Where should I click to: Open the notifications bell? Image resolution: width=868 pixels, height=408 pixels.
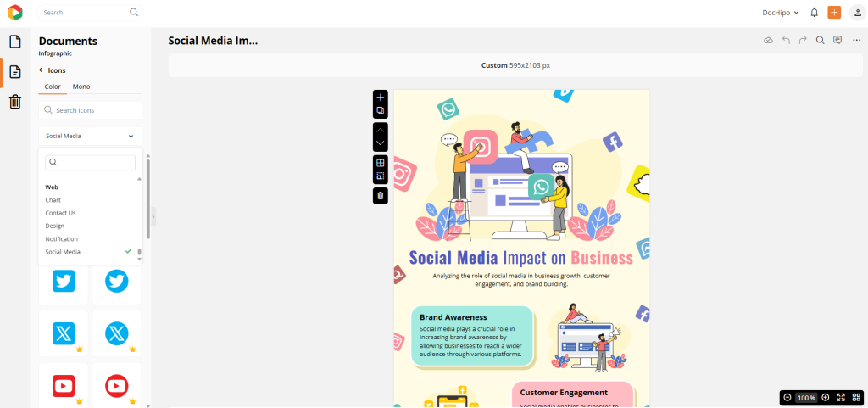click(815, 12)
